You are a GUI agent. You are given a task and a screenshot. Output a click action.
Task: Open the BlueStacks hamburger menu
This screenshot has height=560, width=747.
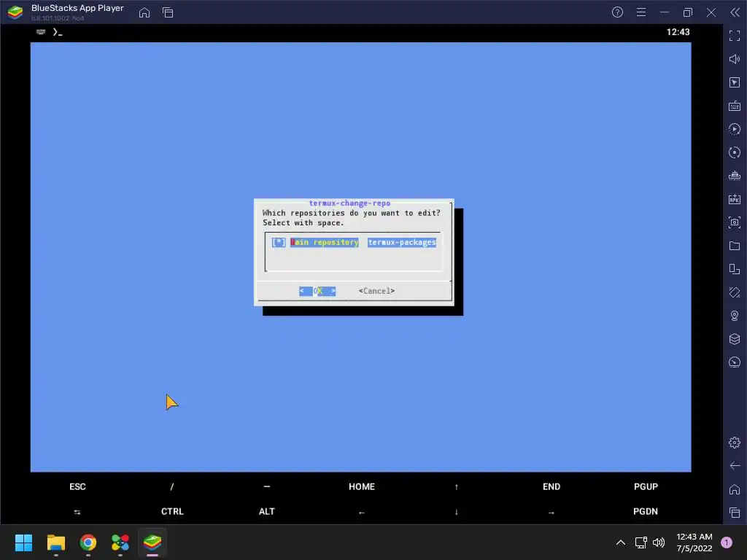click(641, 12)
